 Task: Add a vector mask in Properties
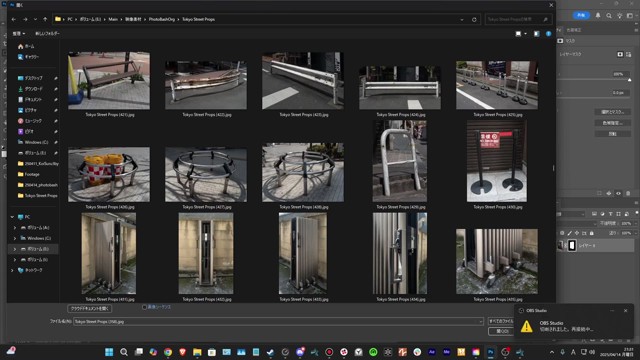(629, 54)
